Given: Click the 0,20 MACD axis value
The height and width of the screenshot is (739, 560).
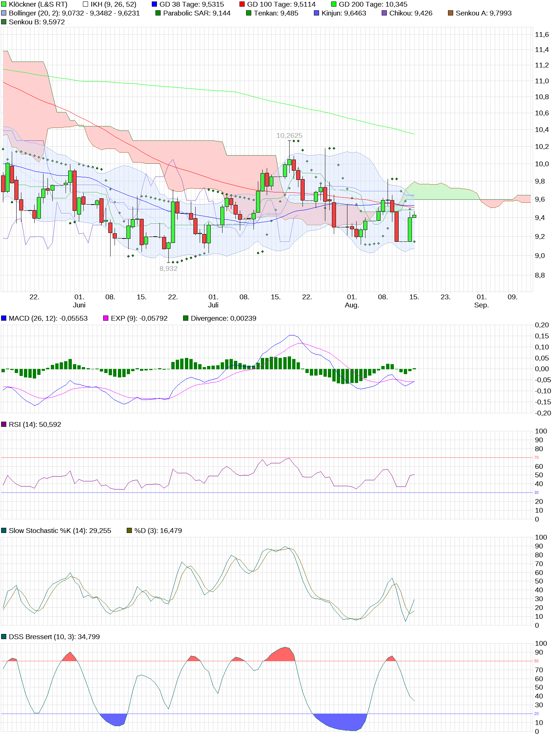Looking at the screenshot, I should pyautogui.click(x=542, y=325).
